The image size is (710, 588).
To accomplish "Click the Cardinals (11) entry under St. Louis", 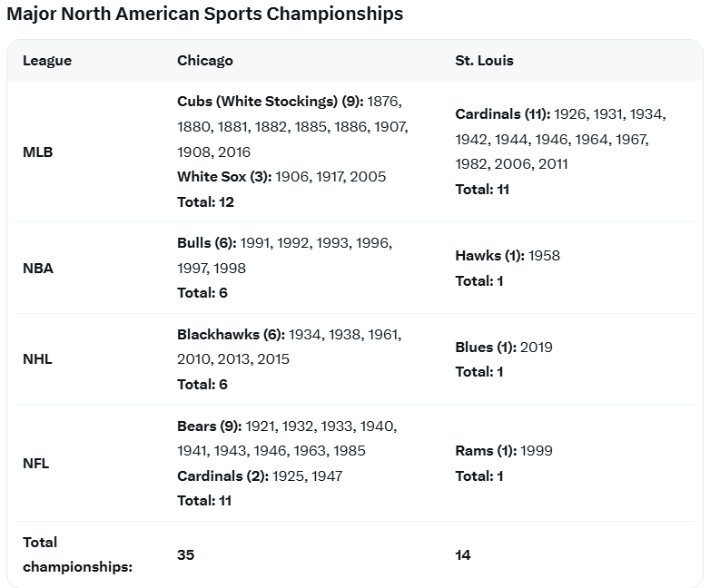I will [502, 114].
